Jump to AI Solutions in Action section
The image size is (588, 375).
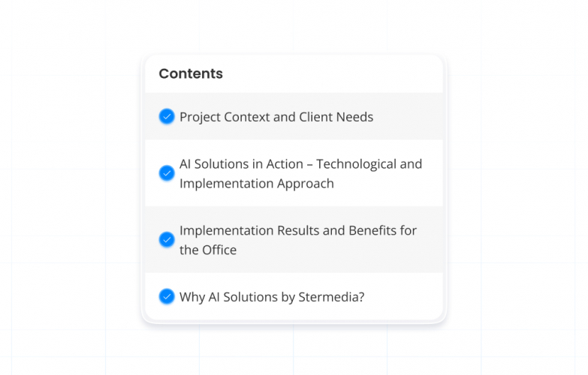[x=300, y=173]
